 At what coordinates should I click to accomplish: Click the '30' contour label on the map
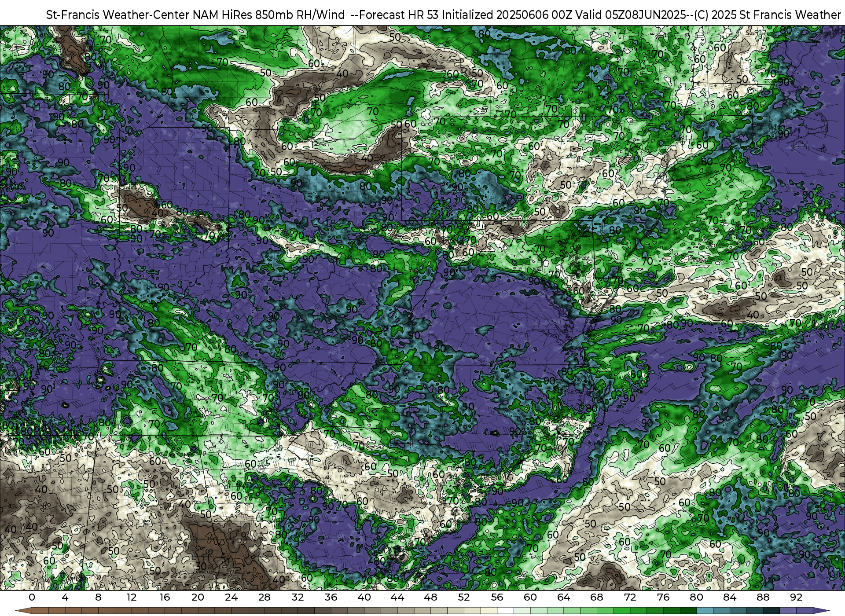(201, 566)
